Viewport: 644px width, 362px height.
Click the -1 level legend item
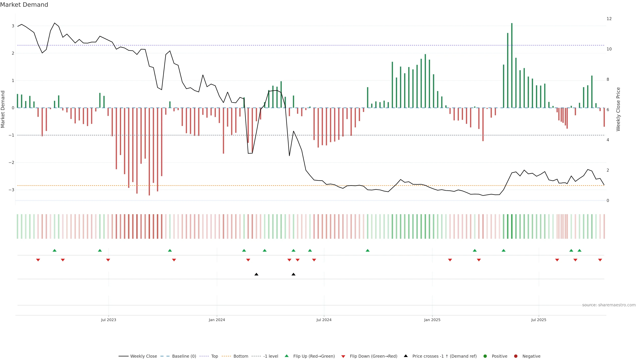[x=271, y=356]
